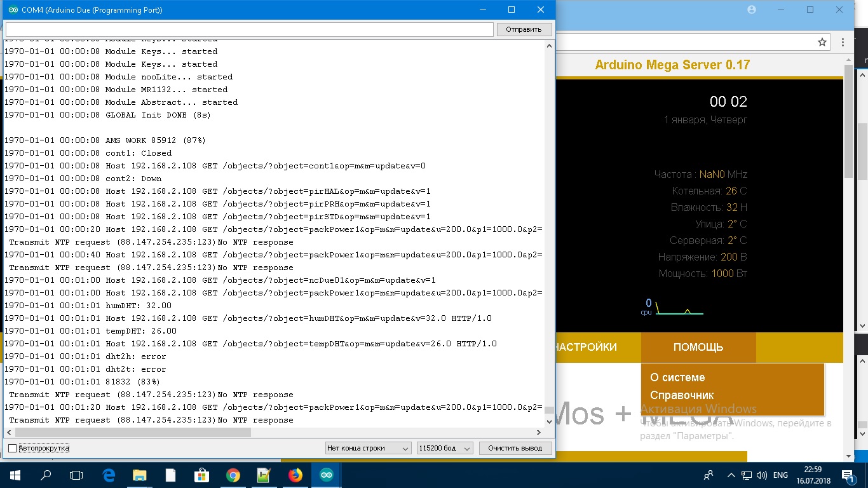
Task: Click the bookmark star in Chrome address bar
Action: (x=822, y=42)
